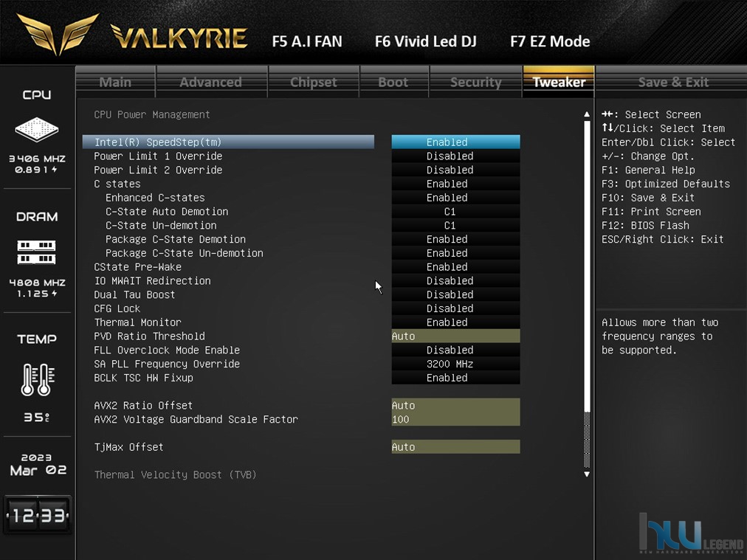This screenshot has width=747, height=560.
Task: Select the TjMax Offset label
Action: click(x=128, y=446)
